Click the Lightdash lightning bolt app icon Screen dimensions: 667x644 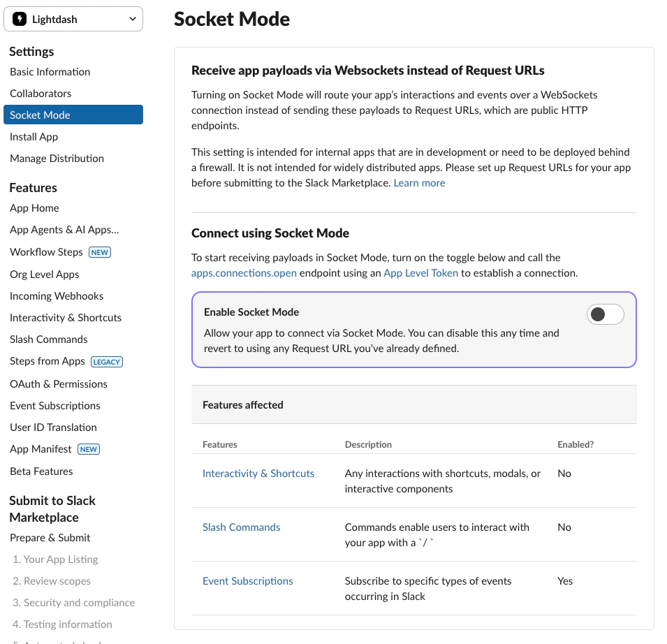(19, 19)
